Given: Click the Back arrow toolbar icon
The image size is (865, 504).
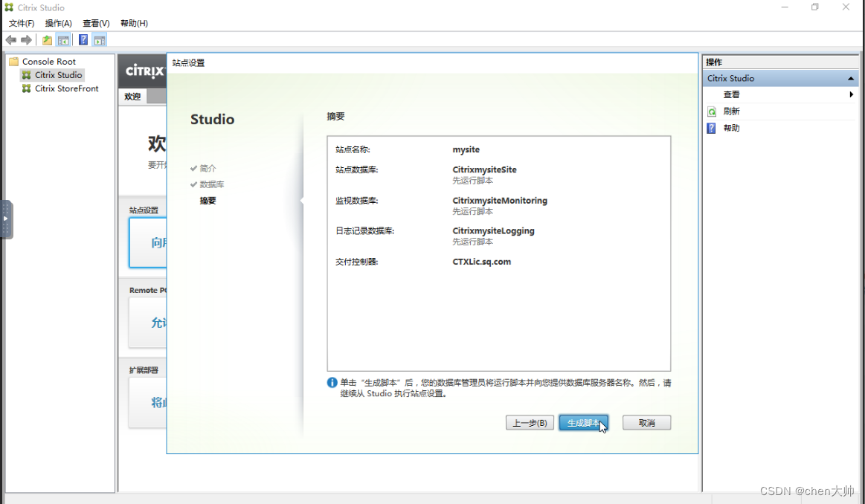Looking at the screenshot, I should coord(11,39).
